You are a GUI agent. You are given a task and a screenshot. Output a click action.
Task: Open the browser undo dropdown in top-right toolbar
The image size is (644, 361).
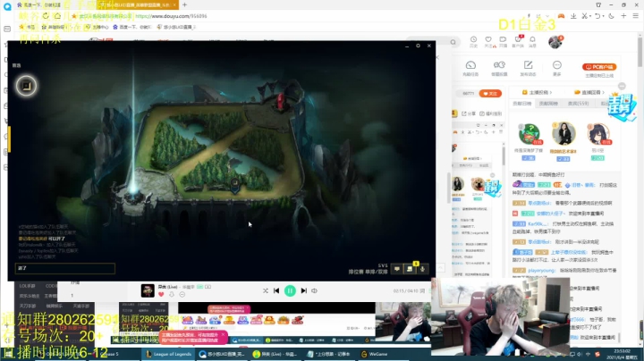598,16
